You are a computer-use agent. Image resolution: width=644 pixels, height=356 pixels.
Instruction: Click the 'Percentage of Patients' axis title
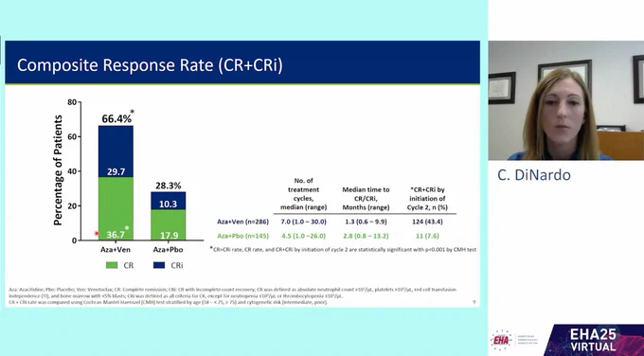(x=58, y=170)
